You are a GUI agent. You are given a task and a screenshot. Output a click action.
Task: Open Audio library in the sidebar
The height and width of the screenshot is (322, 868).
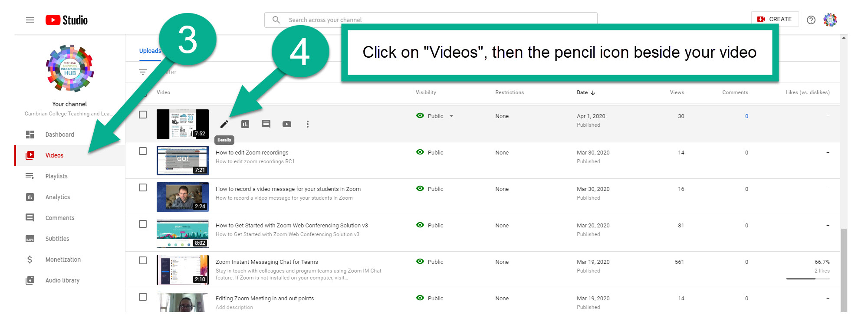62,280
